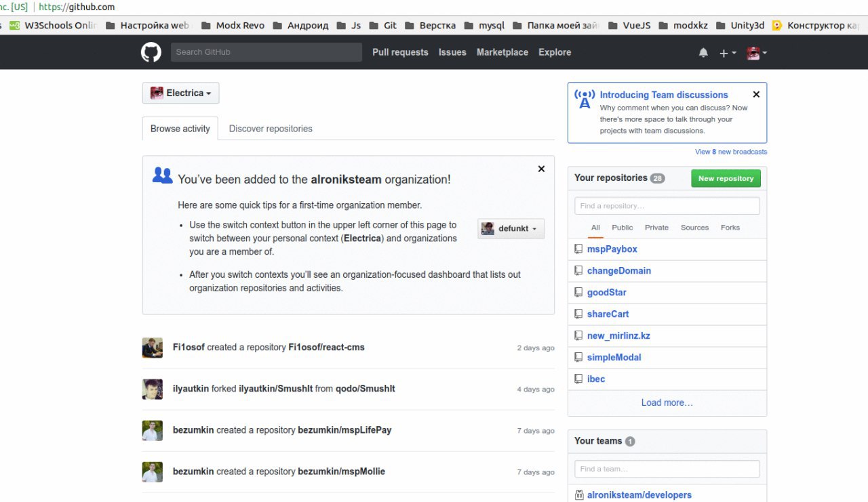The width and height of the screenshot is (868, 502).
Task: Dismiss the alroniksteam organization notice
Action: click(541, 169)
